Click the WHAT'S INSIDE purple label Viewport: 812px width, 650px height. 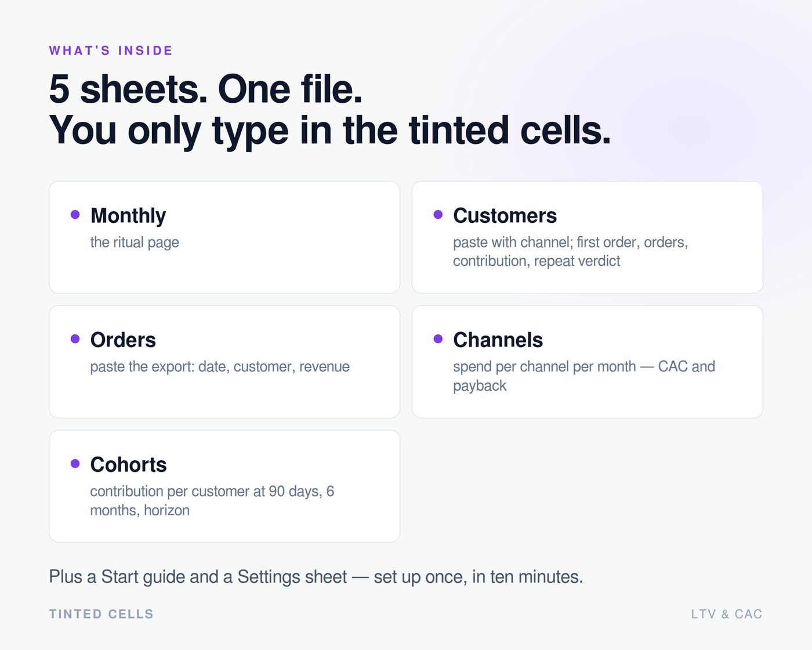[111, 50]
